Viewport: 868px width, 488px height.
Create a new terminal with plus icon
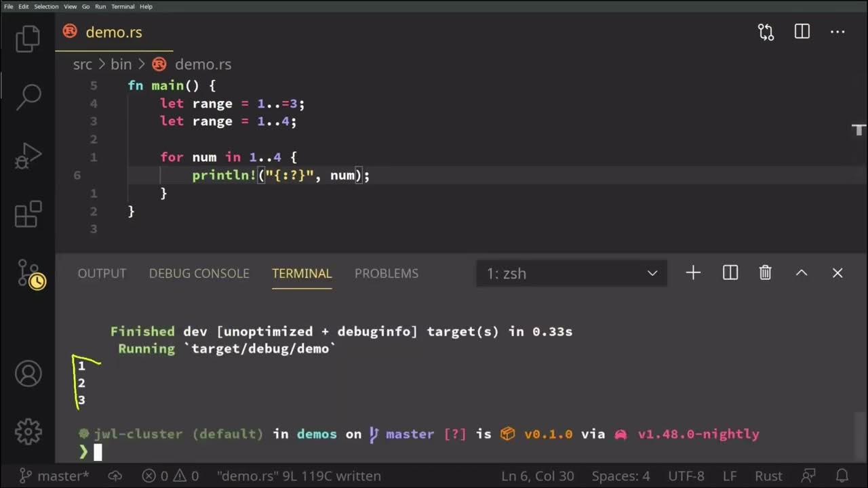693,273
